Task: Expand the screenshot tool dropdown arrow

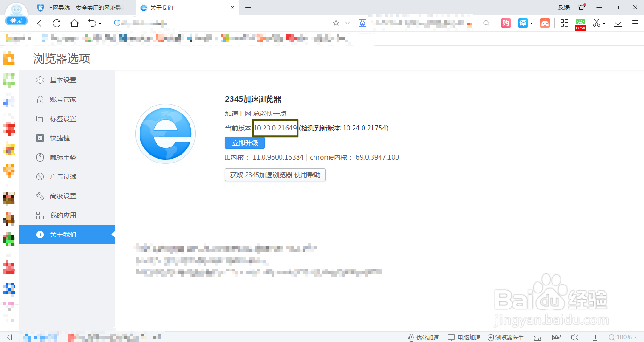Action: 604,24
